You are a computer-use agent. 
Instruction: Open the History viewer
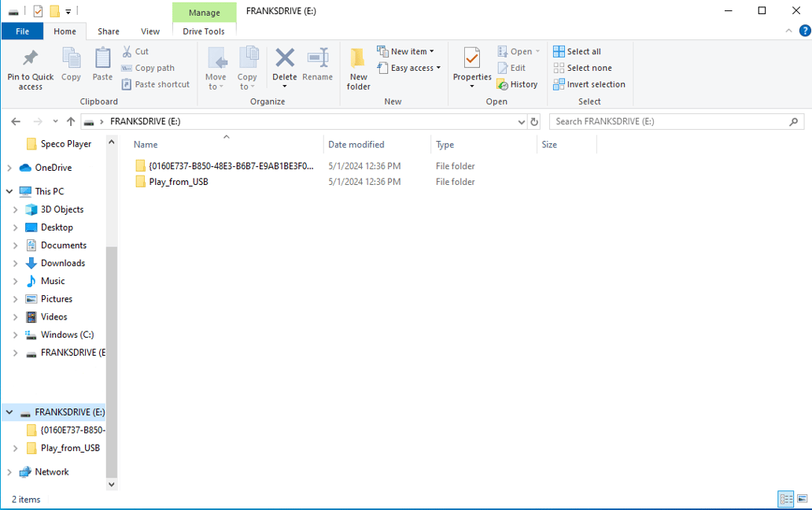pos(517,84)
